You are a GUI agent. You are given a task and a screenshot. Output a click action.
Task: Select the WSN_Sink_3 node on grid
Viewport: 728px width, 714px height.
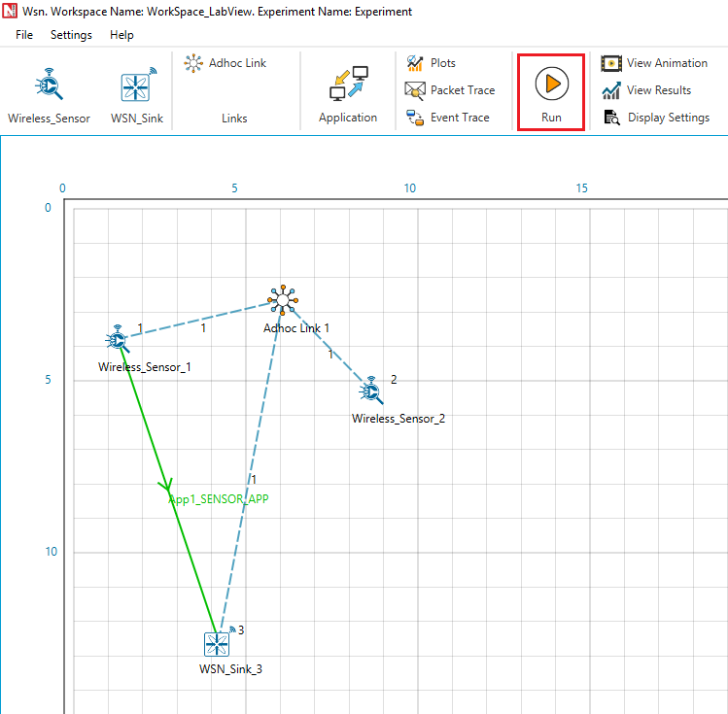pos(217,643)
